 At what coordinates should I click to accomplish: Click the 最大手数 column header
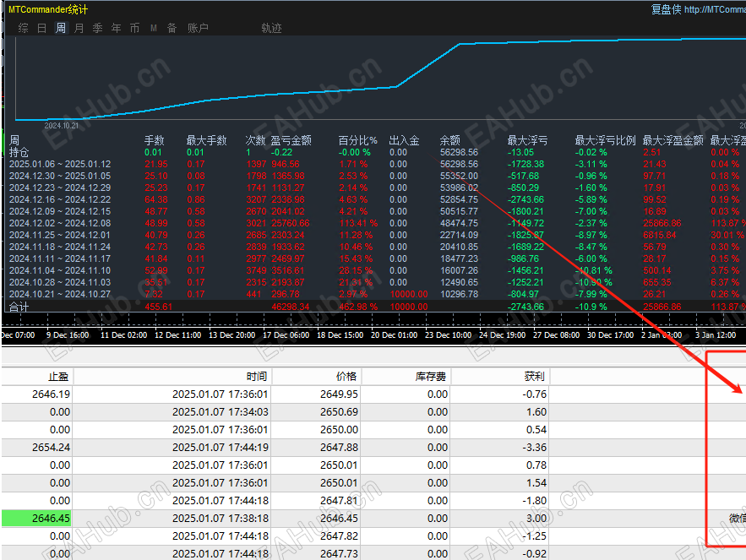pos(206,140)
